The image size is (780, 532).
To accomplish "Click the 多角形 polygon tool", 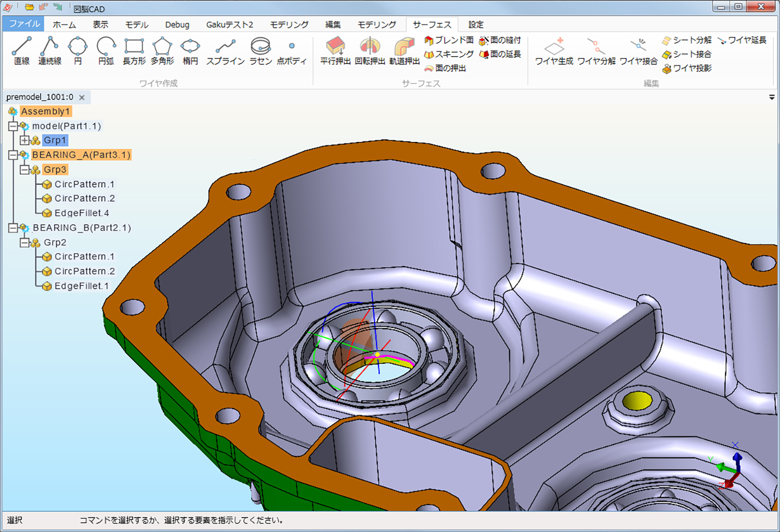I will 162,50.
